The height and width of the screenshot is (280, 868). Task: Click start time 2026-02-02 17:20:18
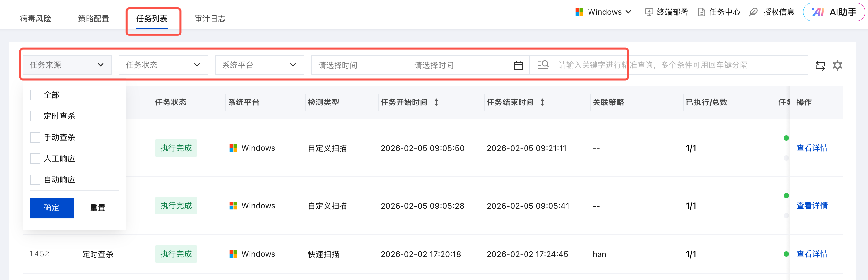(x=421, y=254)
